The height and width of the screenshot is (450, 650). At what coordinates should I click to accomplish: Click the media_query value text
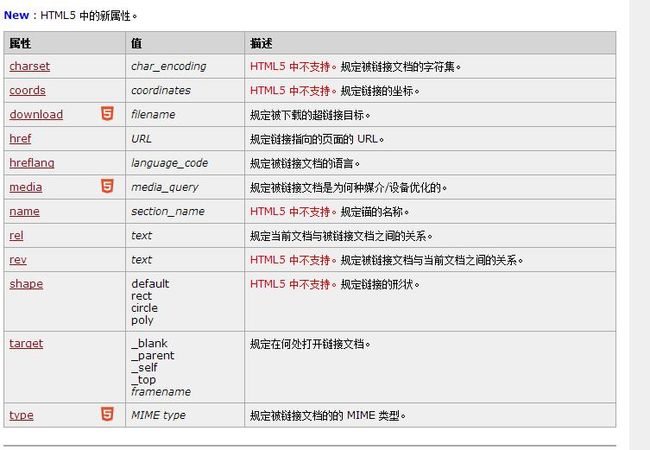coord(165,187)
